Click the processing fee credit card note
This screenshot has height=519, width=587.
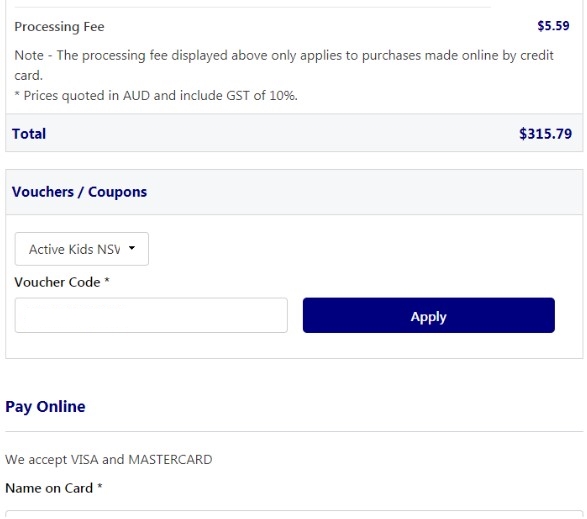pyautogui.click(x=284, y=65)
